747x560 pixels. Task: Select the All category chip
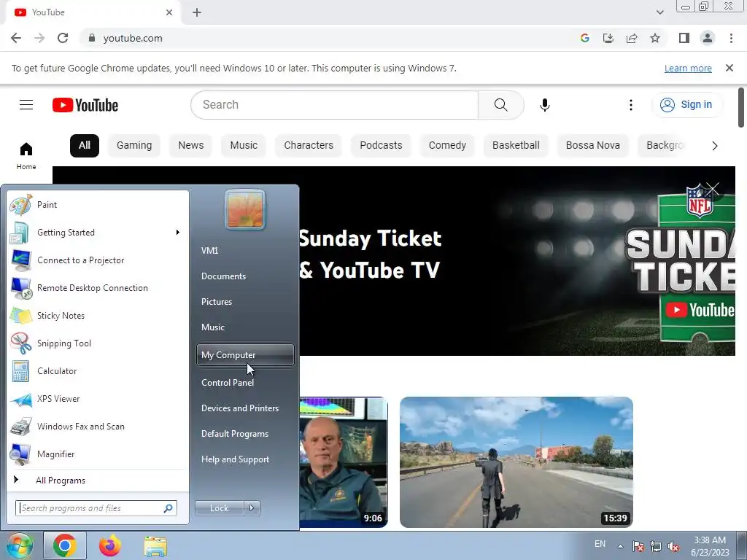point(85,145)
